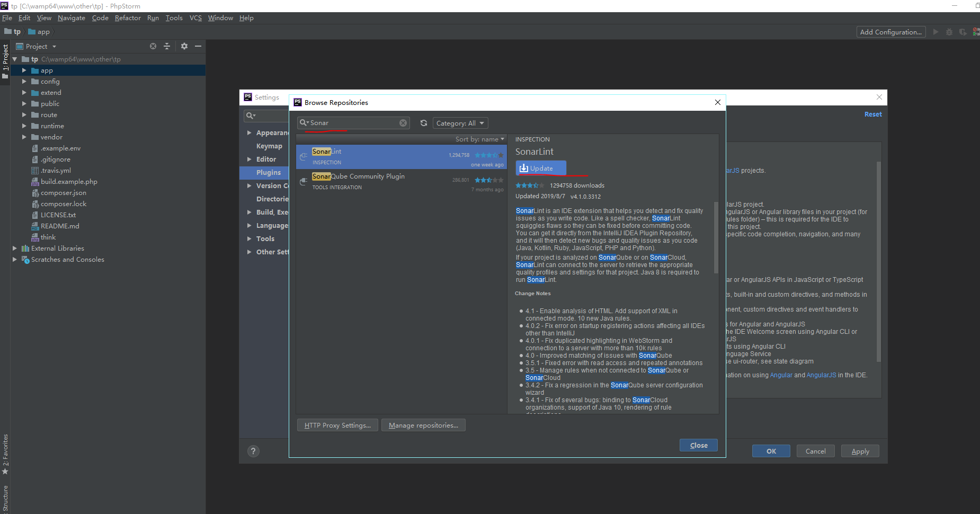Expand the public folder
Viewport: 980px width, 514px height.
tap(24, 104)
